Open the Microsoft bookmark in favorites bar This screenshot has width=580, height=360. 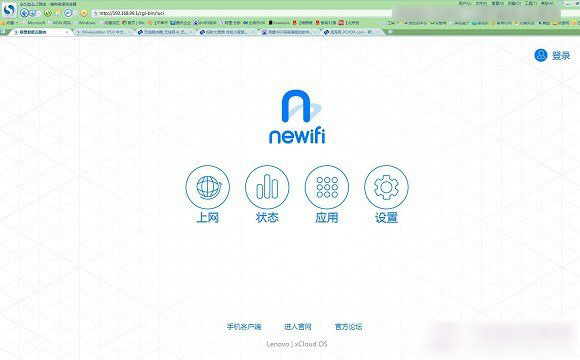click(33, 23)
